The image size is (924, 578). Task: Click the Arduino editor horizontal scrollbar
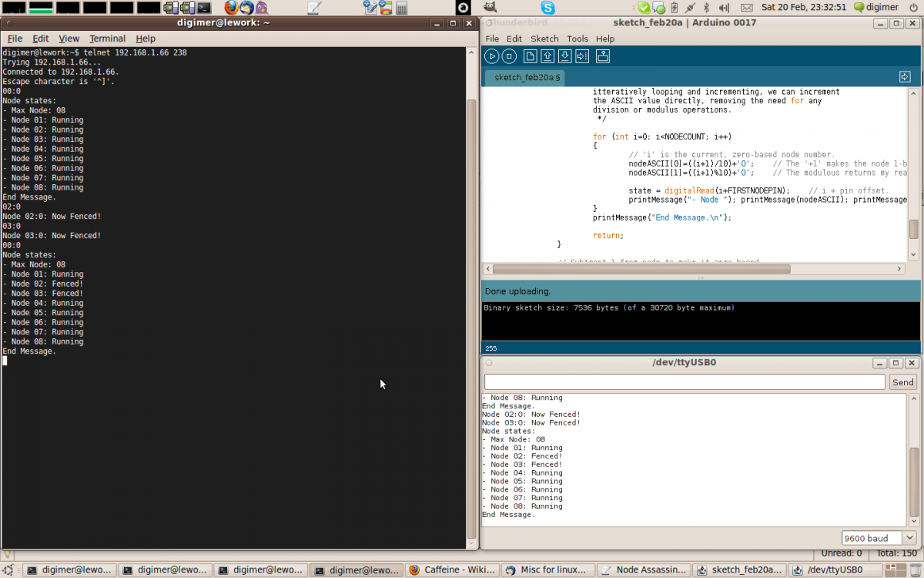[x=641, y=269]
